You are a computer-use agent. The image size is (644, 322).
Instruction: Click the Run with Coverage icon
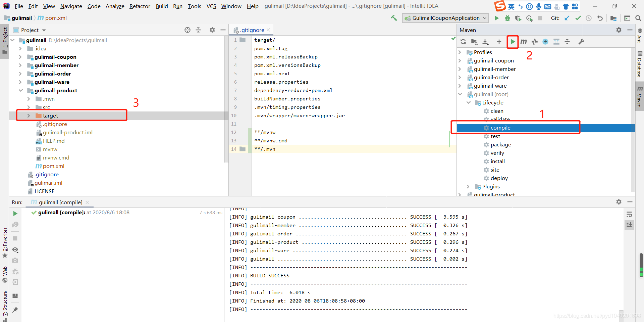click(x=518, y=18)
